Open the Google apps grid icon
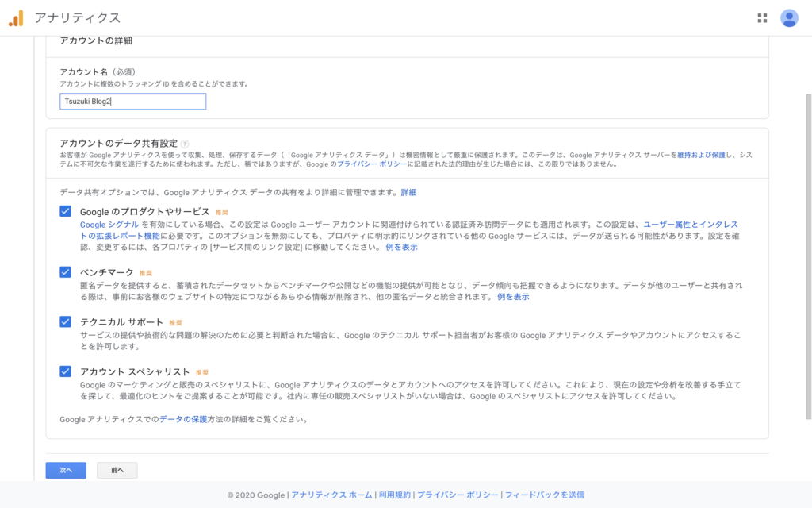This screenshot has height=508, width=812. click(762, 18)
